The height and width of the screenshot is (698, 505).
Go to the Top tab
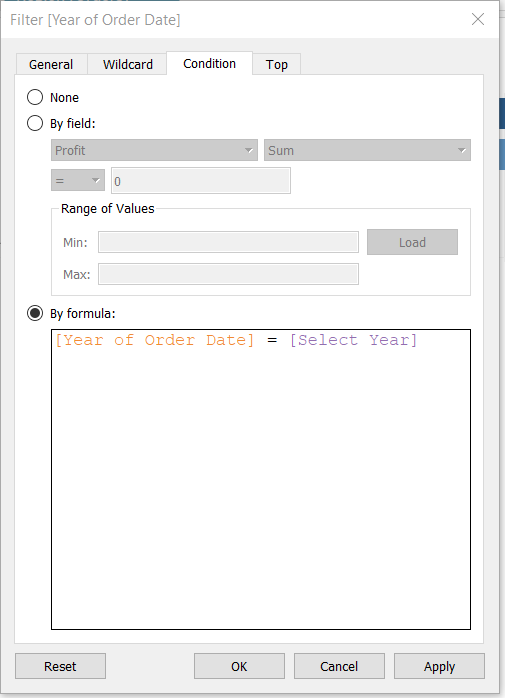(277, 65)
